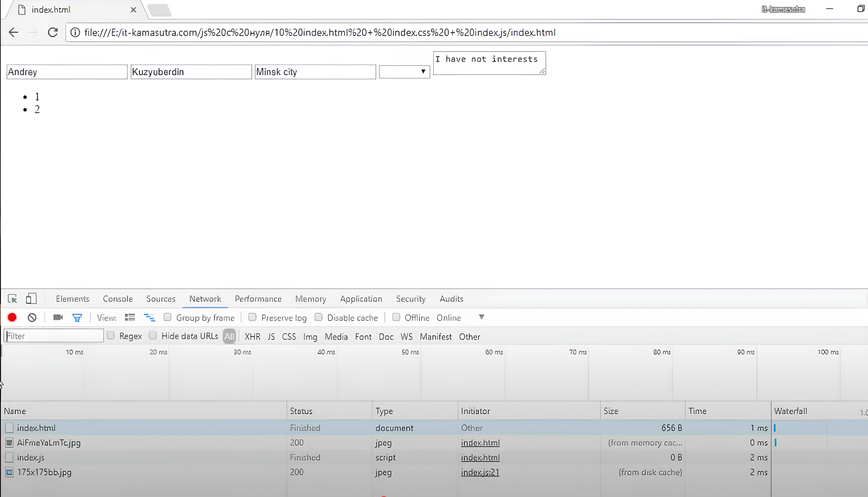This screenshot has width=868, height=497.
Task: Expand the network throttling dropdown arrow
Action: pos(481,317)
